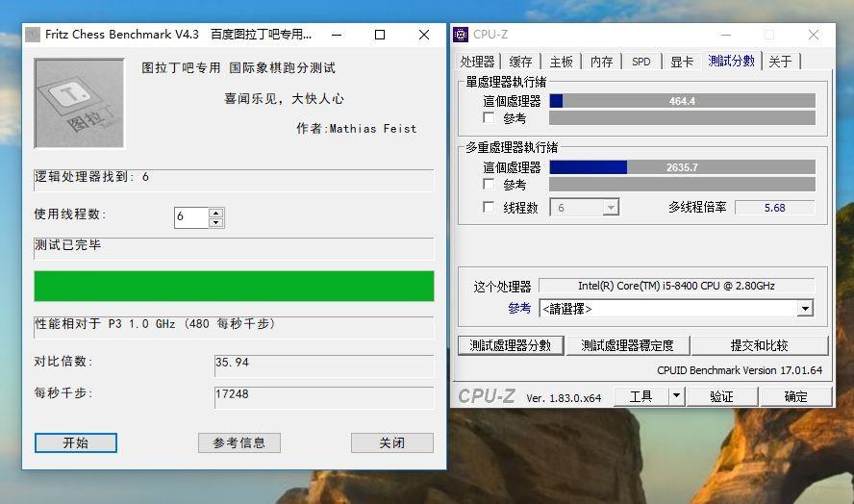Click the single-thread score bar 464.4
The height and width of the screenshot is (504, 854).
click(683, 101)
